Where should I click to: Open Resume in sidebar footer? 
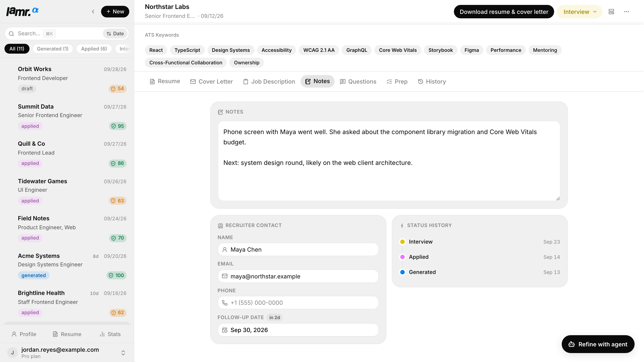[x=67, y=334]
